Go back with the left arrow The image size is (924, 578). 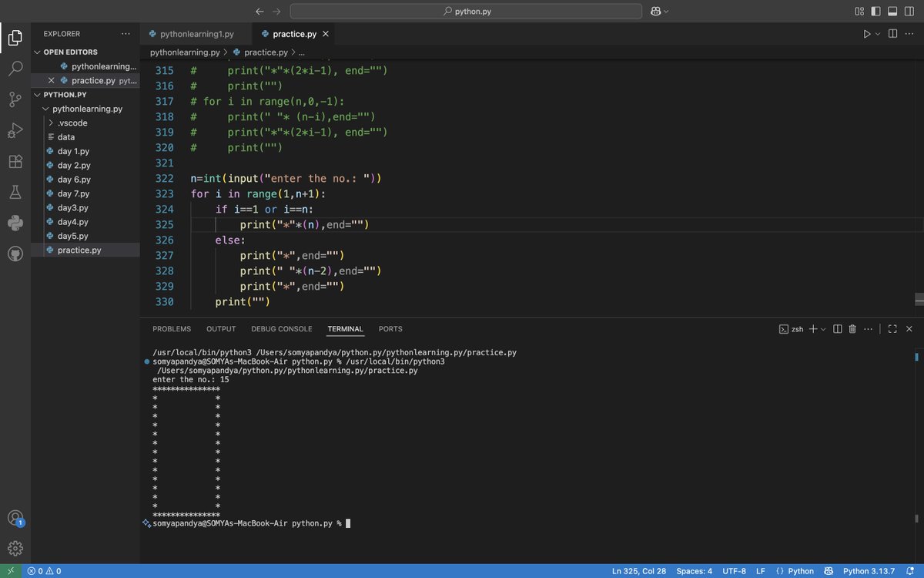tap(259, 12)
